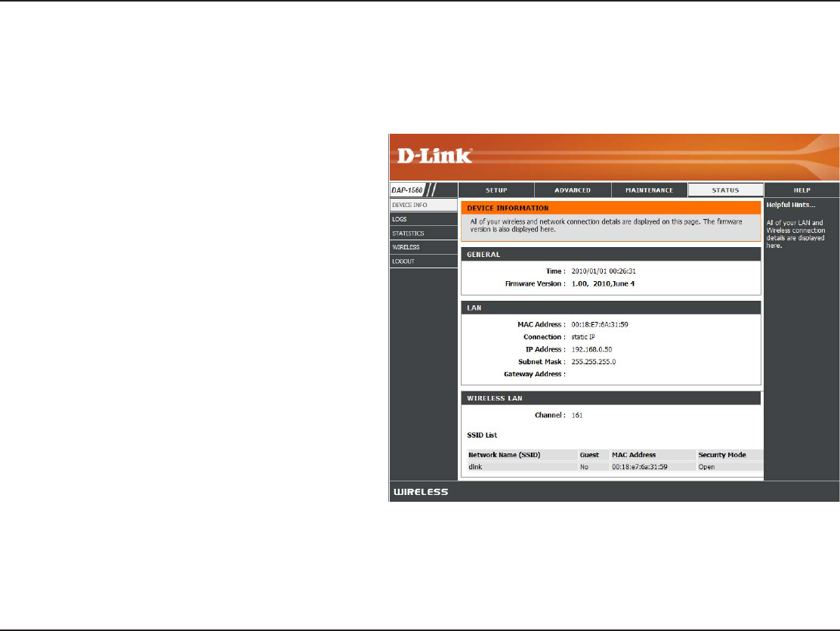The height and width of the screenshot is (631, 840).
Task: Click the LAN section header
Action: click(610, 308)
